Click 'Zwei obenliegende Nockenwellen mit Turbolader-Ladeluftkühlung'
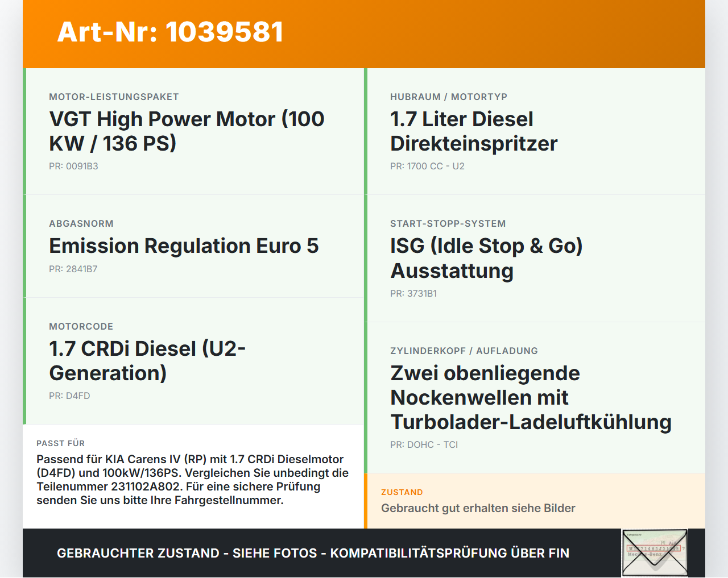728x578 pixels. 531,398
